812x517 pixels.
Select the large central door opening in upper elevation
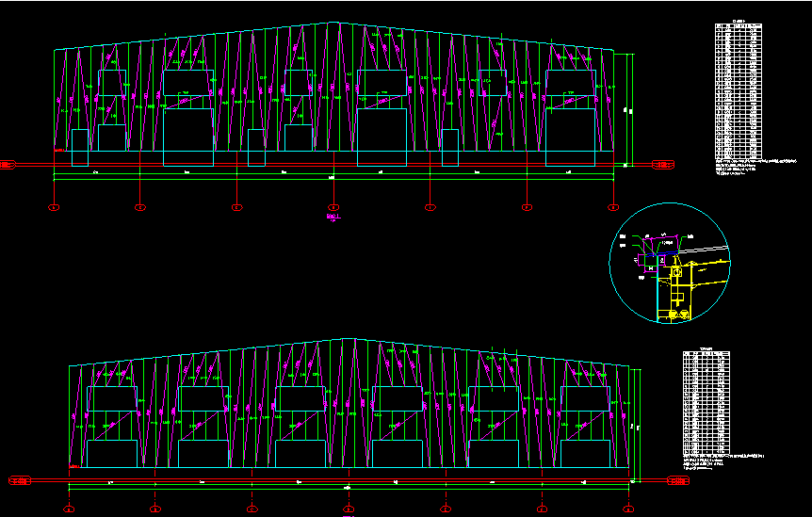click(382, 137)
